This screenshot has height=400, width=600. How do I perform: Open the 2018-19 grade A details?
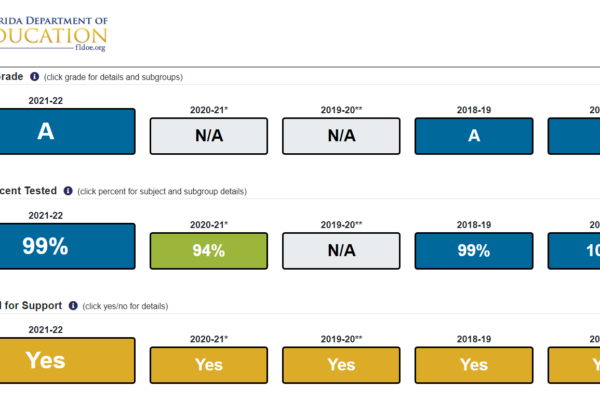473,136
